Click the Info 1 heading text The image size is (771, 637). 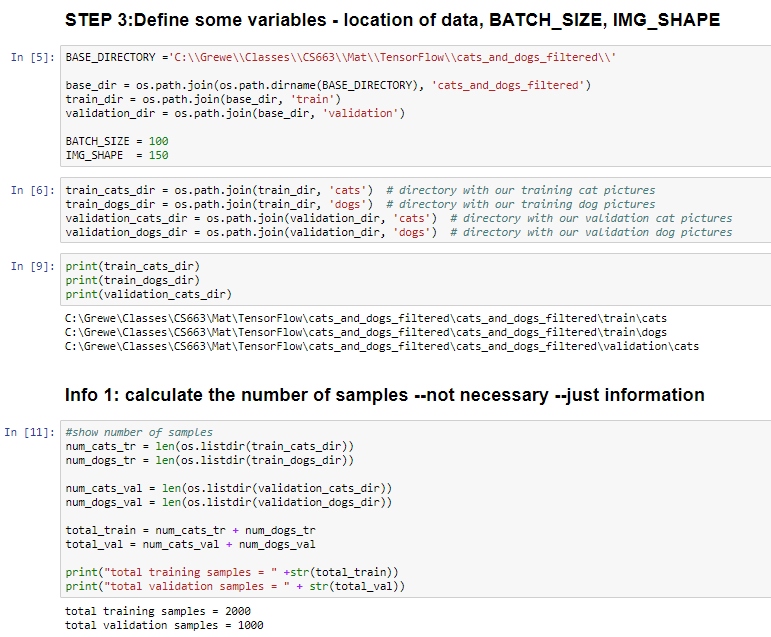click(x=384, y=395)
